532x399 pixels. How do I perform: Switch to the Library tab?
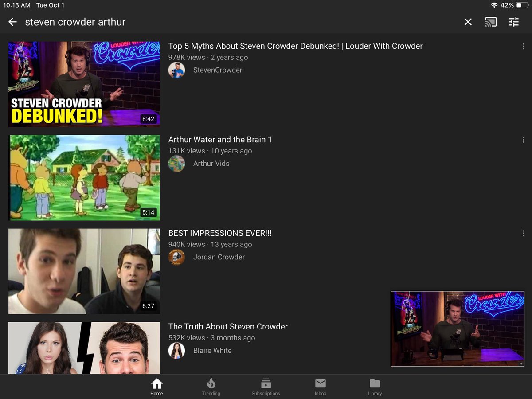click(x=375, y=387)
